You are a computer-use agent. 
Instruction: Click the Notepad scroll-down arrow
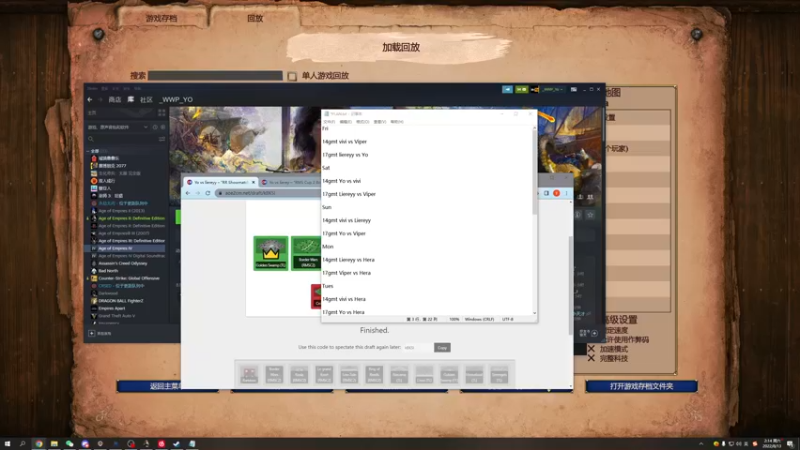[x=535, y=313]
